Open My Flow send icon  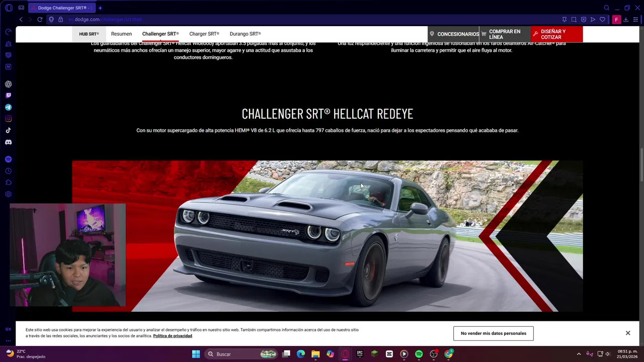pos(593,20)
